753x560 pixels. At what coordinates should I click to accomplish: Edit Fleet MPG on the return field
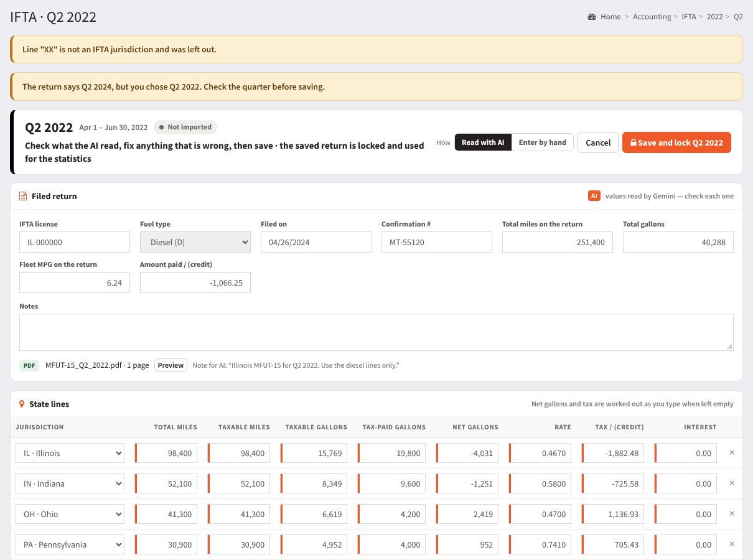[x=75, y=282]
